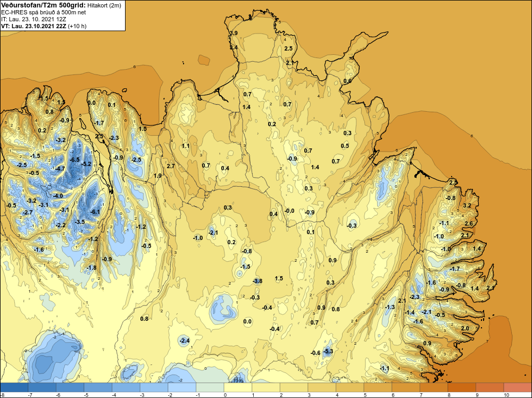The height and width of the screenshot is (398, 532).
Task: Click the -2.4 temperature value
Action: pyautogui.click(x=184, y=341)
